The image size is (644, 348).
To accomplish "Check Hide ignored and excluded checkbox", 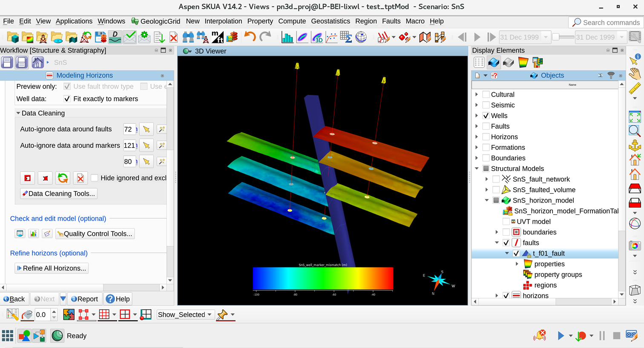I will [x=95, y=178].
